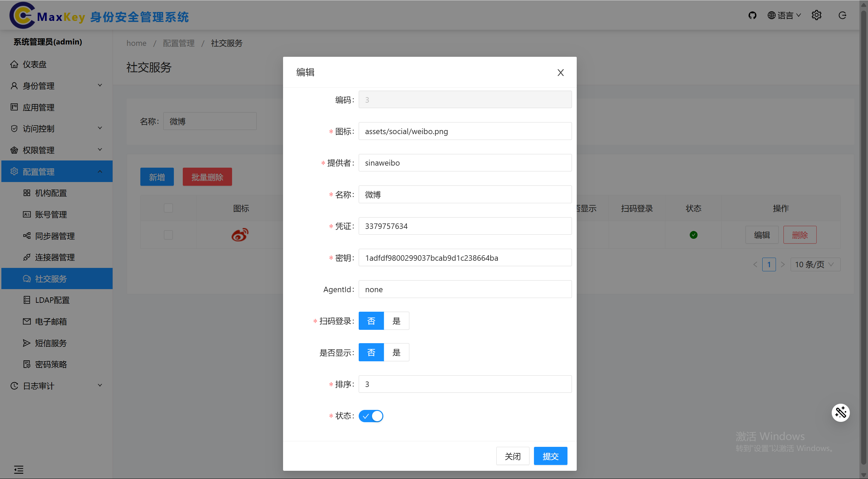Click the 提交 submit button
Screen dimensions: 868x479
(x=550, y=456)
